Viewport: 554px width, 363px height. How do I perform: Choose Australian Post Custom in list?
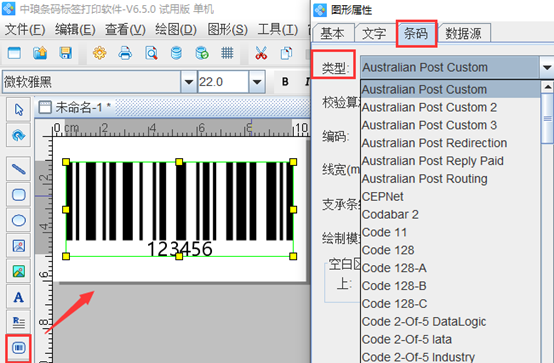point(450,89)
